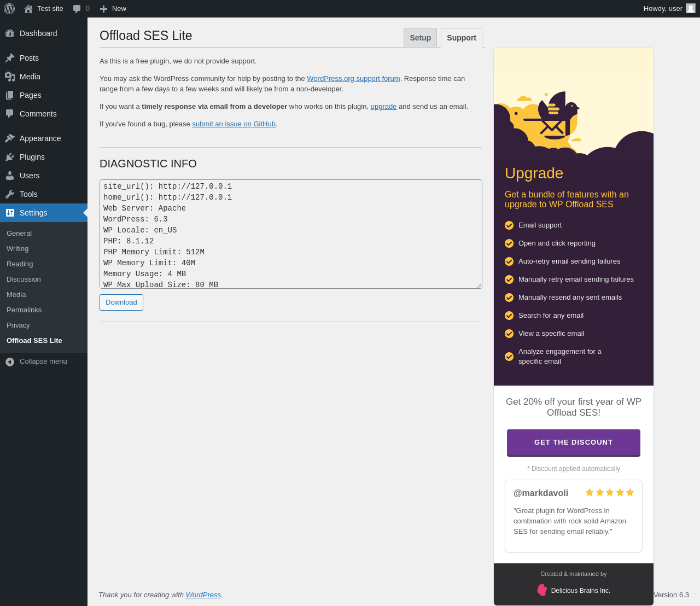Open Posts menu label
This screenshot has width=700, height=606.
click(29, 58)
